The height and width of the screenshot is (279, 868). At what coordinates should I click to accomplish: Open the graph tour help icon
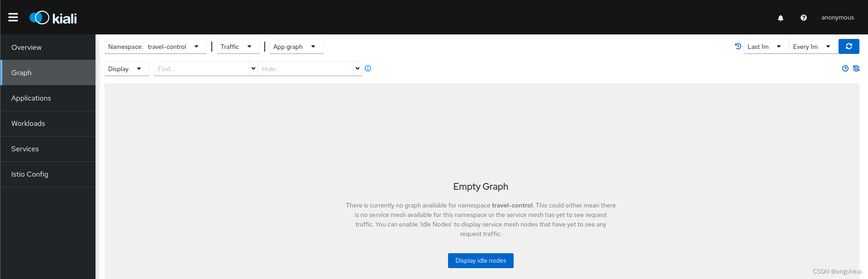(845, 68)
